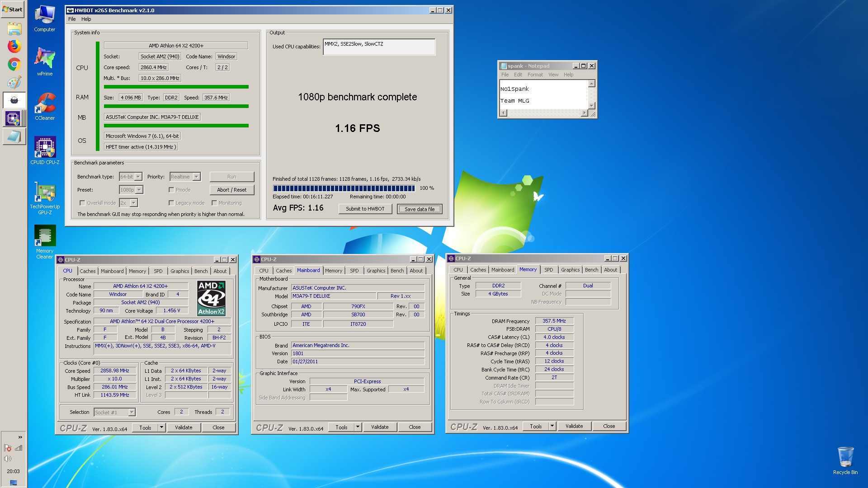Show hidden tray icons chevron
Image resolution: width=868 pixels, height=488 pixels.
pyautogui.click(x=20, y=437)
